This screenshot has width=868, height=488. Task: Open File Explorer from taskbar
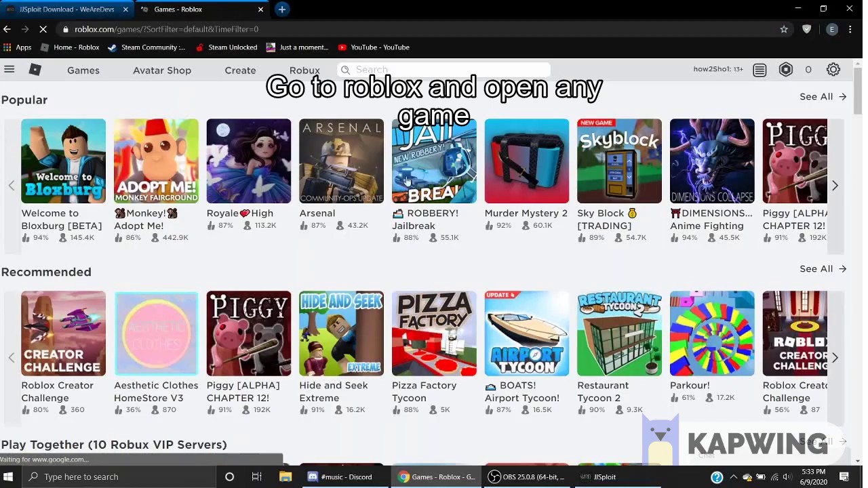point(285,476)
